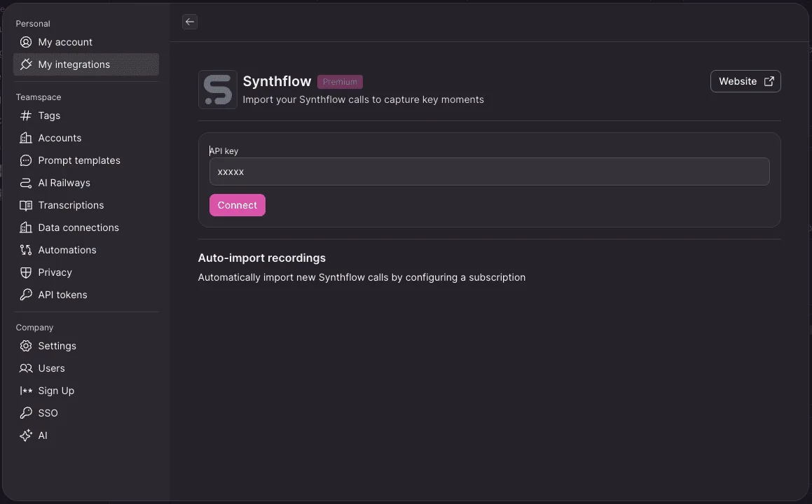Viewport: 812px width, 504px height.
Task: Click the Automations branch icon
Action: (x=26, y=250)
